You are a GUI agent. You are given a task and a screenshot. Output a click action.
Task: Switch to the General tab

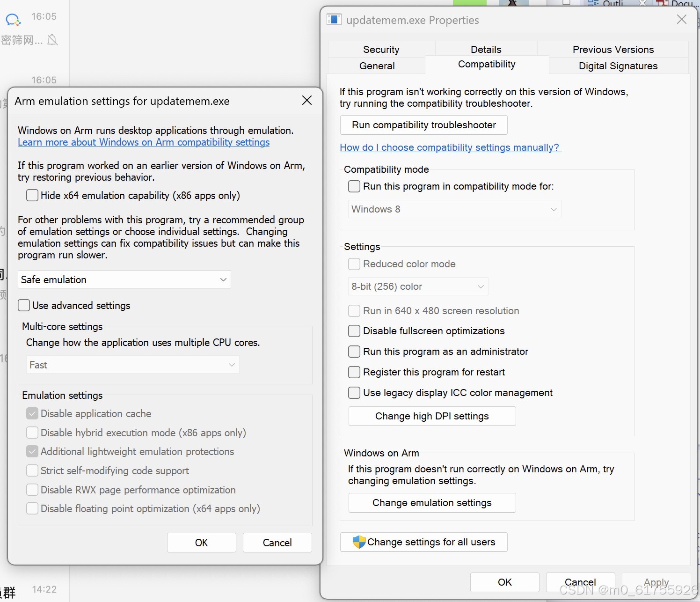pyautogui.click(x=377, y=66)
